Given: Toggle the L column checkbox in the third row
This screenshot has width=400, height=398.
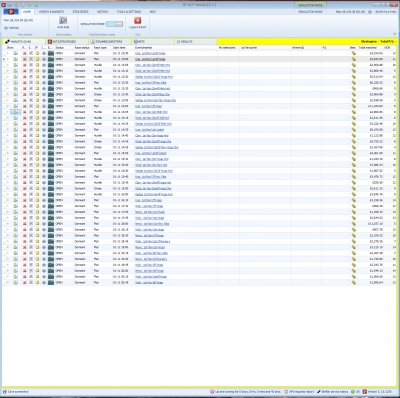Looking at the screenshot, I should (31, 65).
